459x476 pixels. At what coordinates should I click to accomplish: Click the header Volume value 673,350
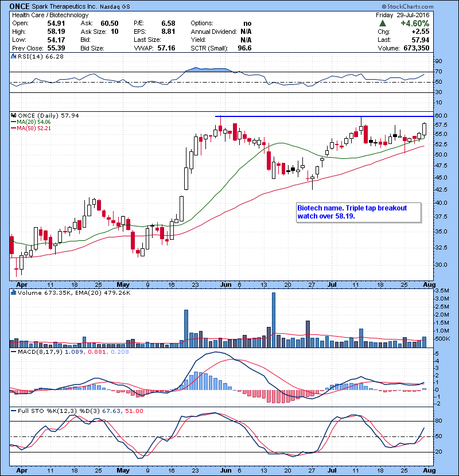(417, 48)
